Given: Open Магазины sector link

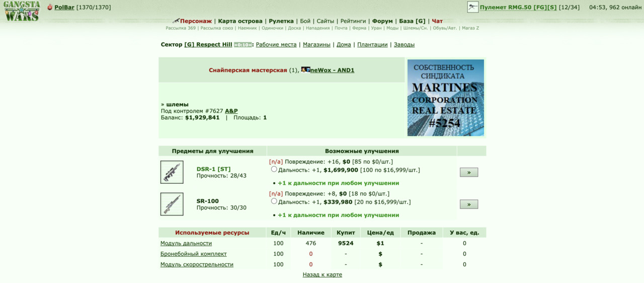Looking at the screenshot, I should (316, 44).
